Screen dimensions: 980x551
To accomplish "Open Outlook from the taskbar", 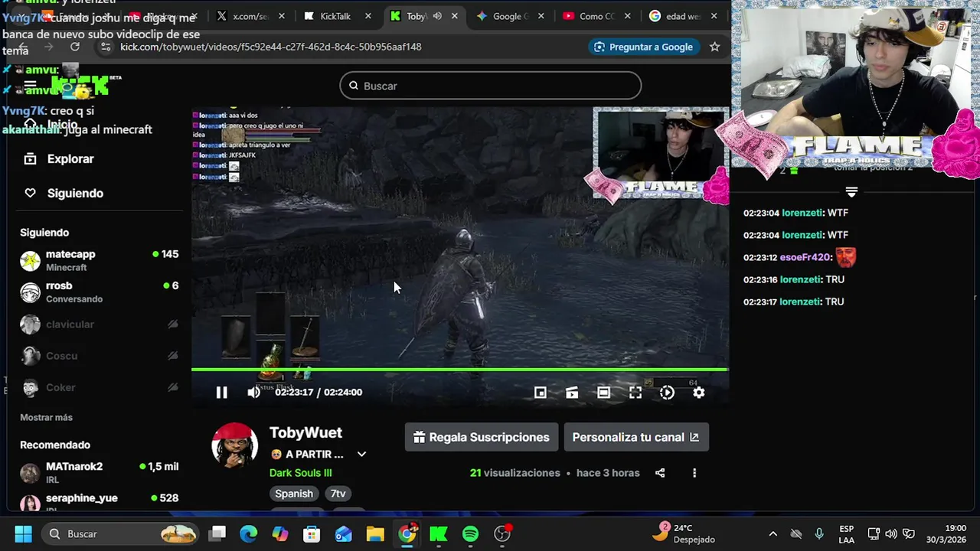I will pyautogui.click(x=343, y=533).
